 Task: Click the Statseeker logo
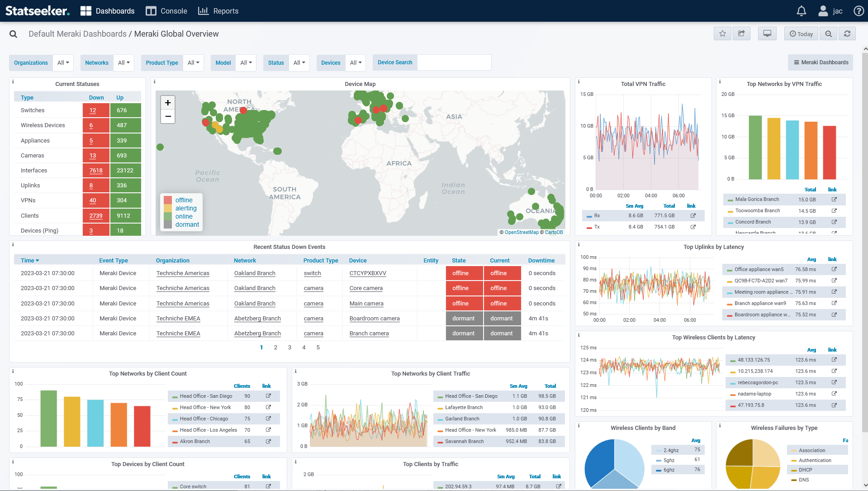[x=38, y=11]
